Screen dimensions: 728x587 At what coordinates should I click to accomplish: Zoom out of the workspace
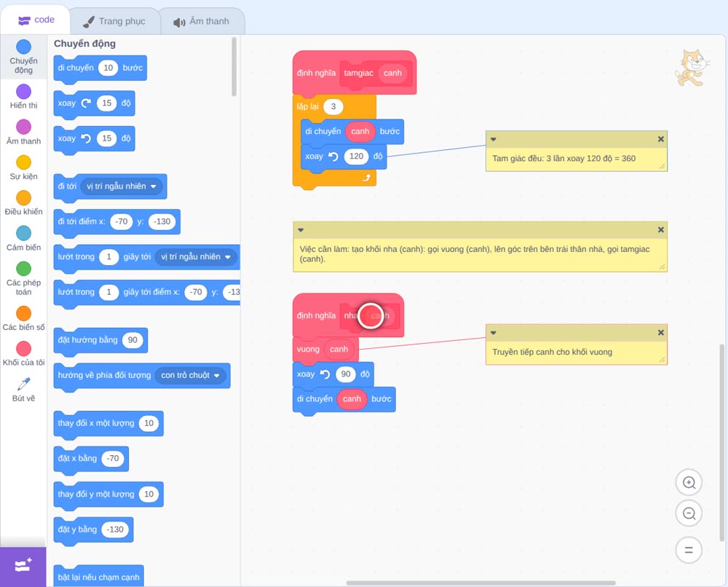(689, 513)
